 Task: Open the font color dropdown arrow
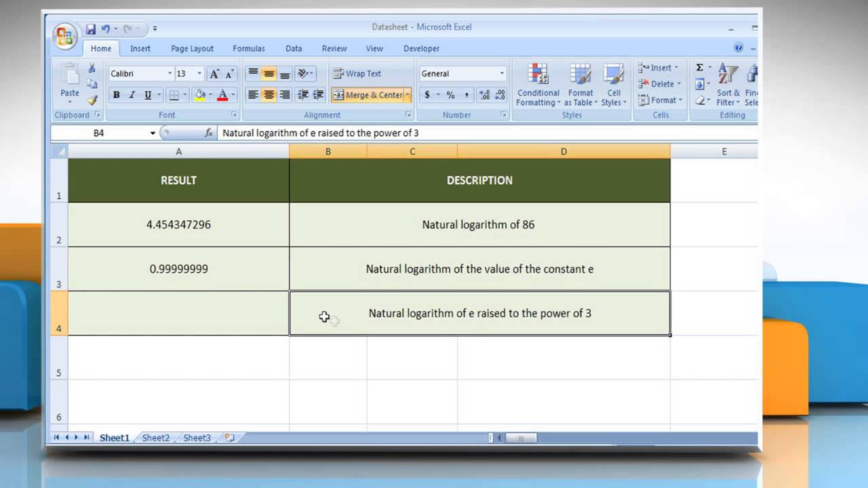pyautogui.click(x=233, y=95)
